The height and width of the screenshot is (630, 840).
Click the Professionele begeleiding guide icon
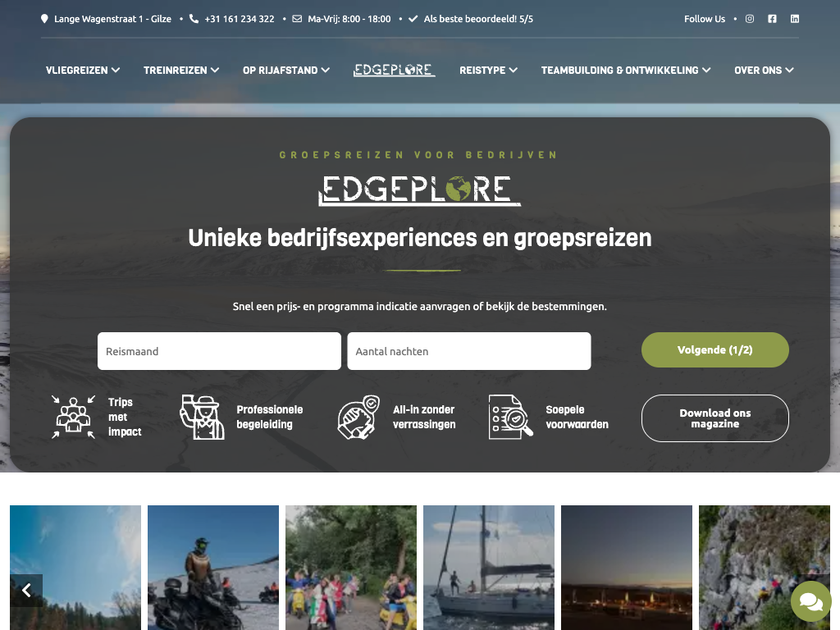tap(202, 417)
